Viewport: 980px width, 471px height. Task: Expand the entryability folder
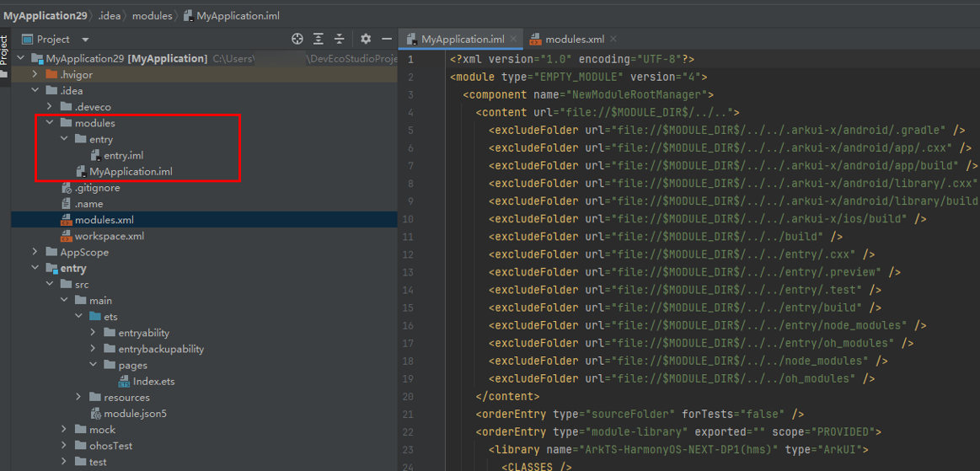click(93, 333)
